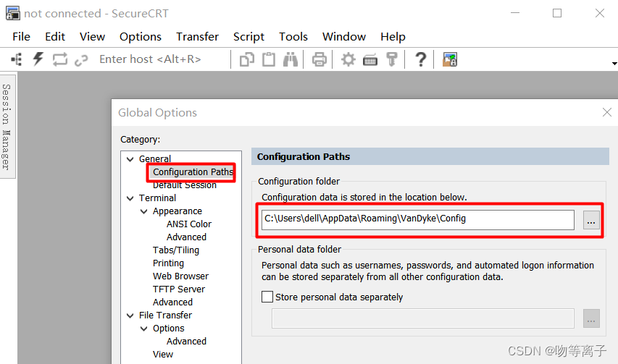The width and height of the screenshot is (618, 364).
Task: Click the Public Key Assistant icon
Action: (x=392, y=59)
